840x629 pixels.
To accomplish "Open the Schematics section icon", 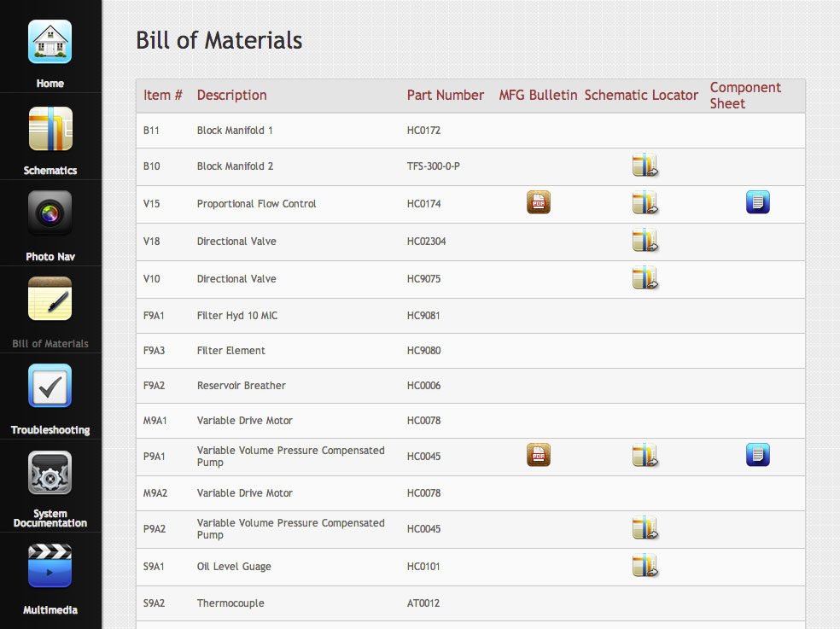I will [x=50, y=129].
